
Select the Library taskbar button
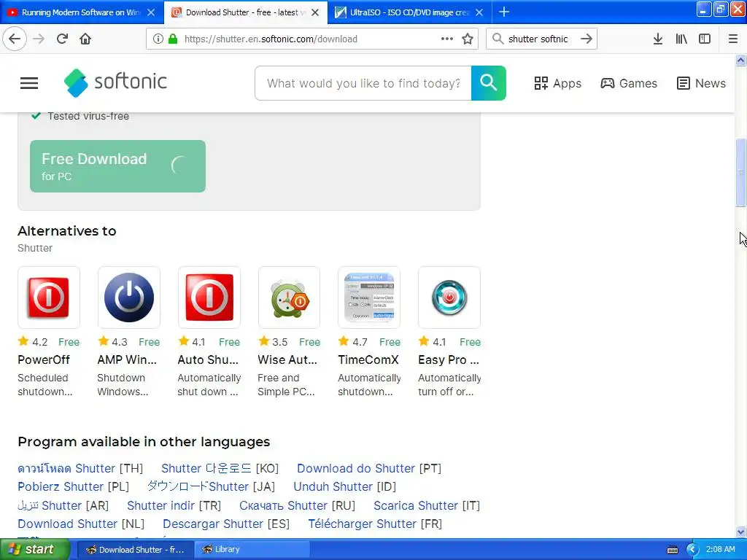(x=252, y=550)
